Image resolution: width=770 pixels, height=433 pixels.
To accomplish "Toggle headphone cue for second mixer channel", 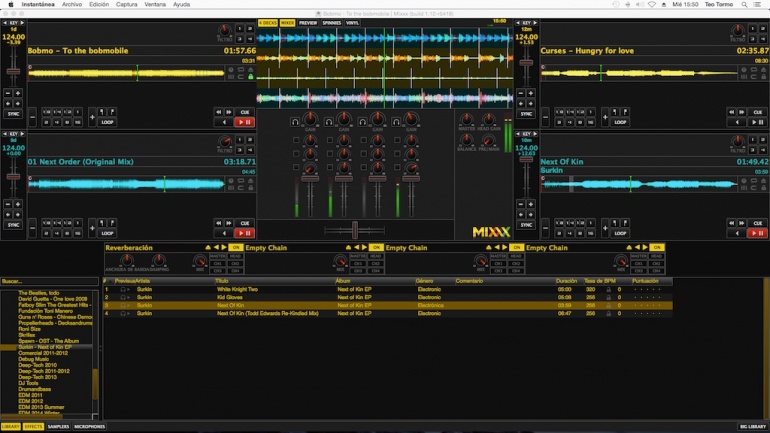I will [x=329, y=122].
